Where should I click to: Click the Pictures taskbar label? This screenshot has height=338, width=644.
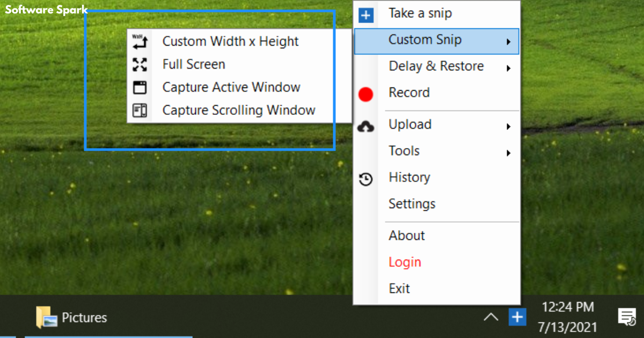click(x=84, y=318)
